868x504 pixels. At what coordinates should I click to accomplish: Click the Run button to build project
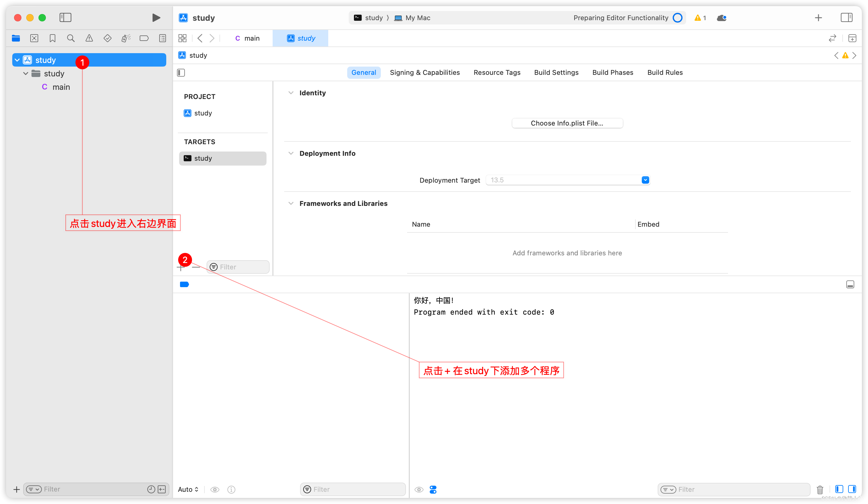click(x=156, y=17)
